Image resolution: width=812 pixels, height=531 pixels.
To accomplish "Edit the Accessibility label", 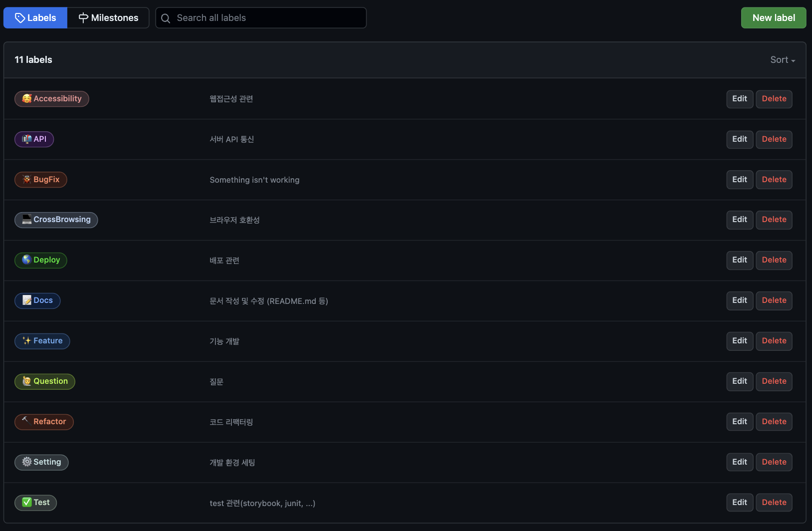I will pyautogui.click(x=739, y=99).
